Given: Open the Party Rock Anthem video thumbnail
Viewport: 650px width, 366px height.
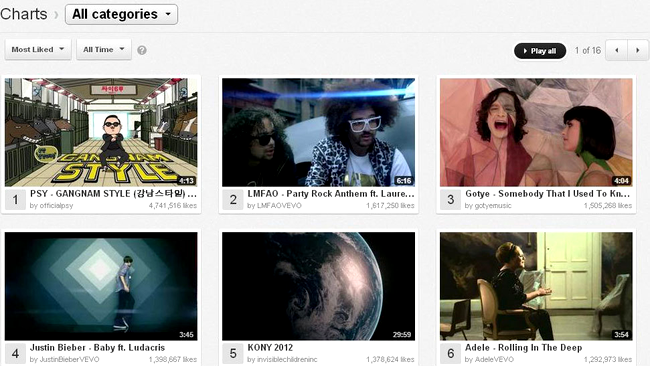Looking at the screenshot, I should [318, 132].
